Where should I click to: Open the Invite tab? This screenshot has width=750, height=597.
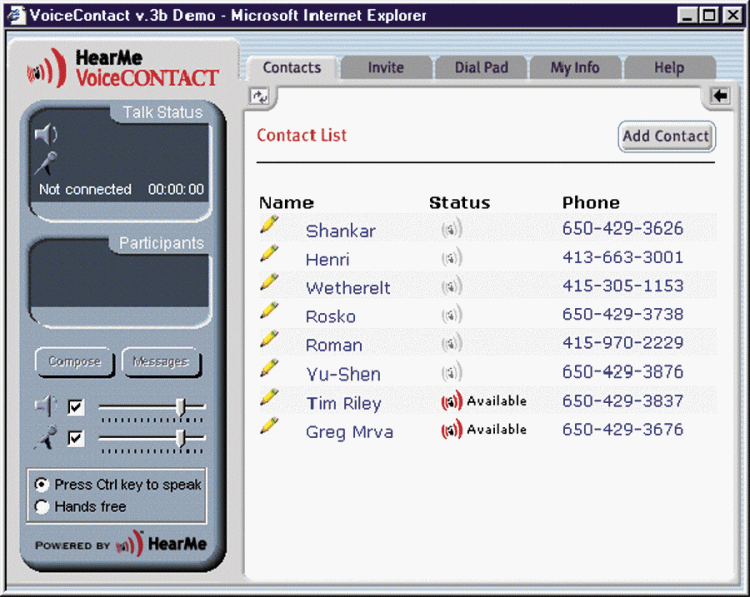click(386, 68)
